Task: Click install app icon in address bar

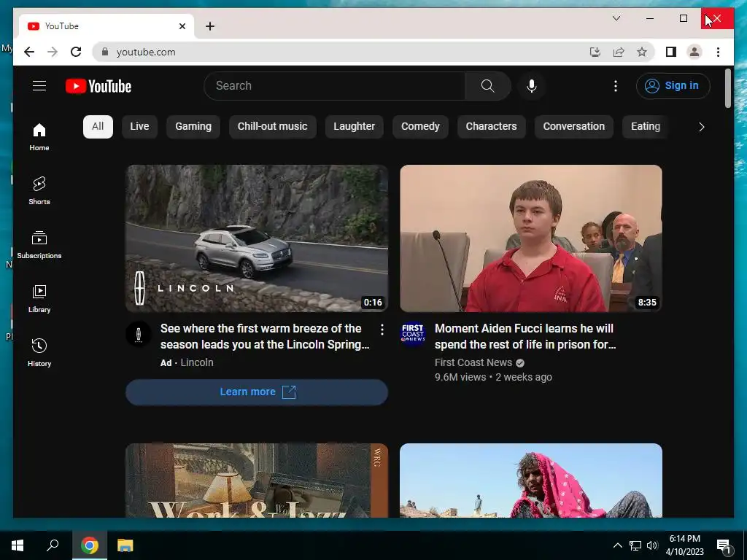Action: pyautogui.click(x=595, y=52)
